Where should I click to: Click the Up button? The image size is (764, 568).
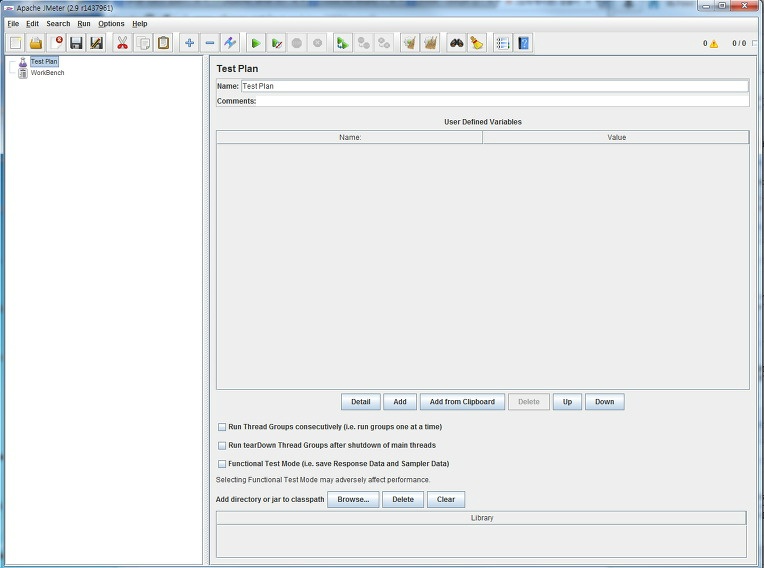[567, 402]
